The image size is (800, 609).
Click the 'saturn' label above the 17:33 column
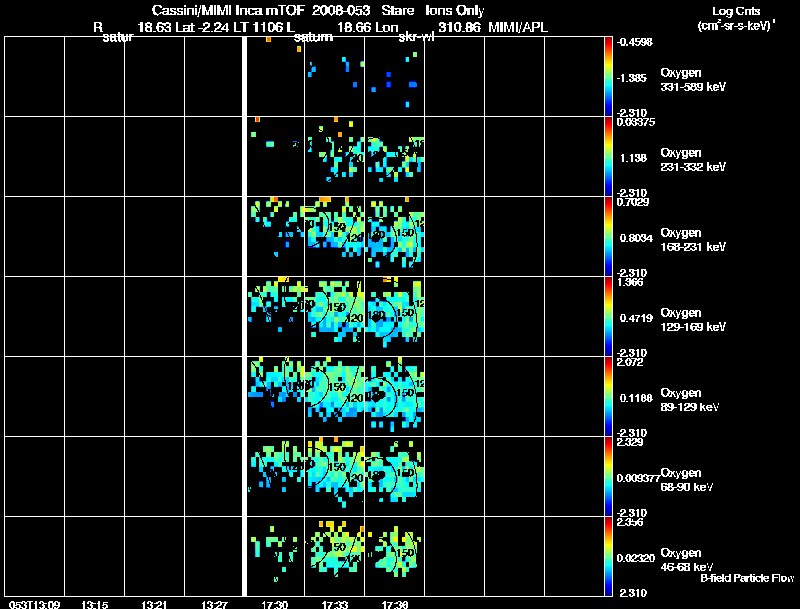pos(313,37)
